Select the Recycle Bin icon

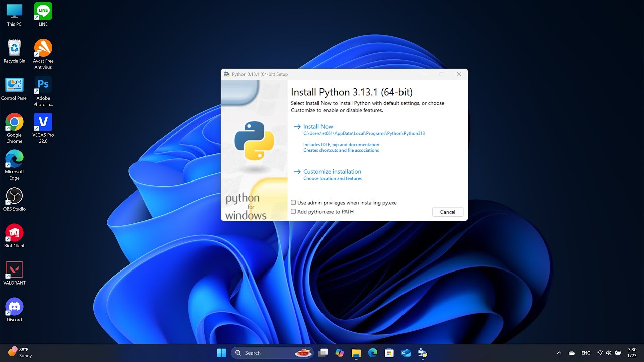point(14,52)
